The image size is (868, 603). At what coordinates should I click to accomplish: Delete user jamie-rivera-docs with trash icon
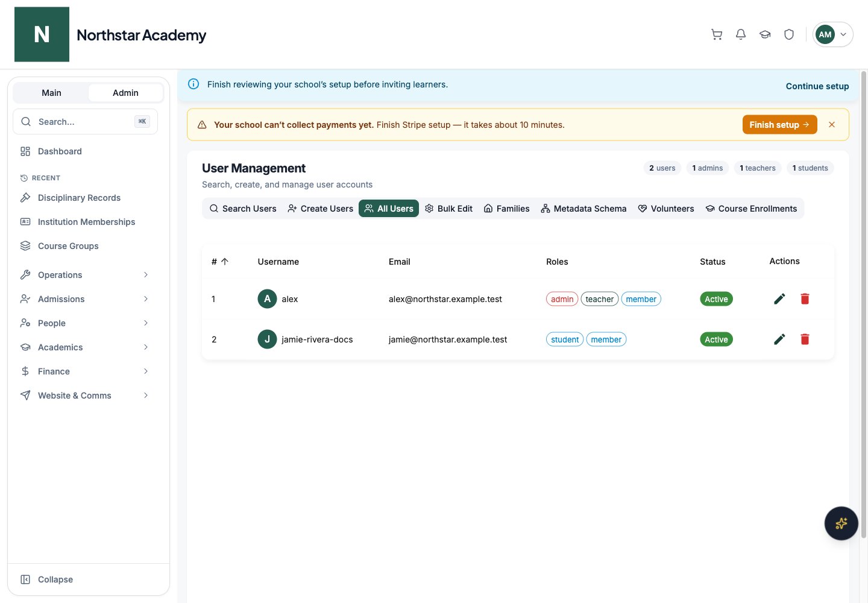coord(805,339)
